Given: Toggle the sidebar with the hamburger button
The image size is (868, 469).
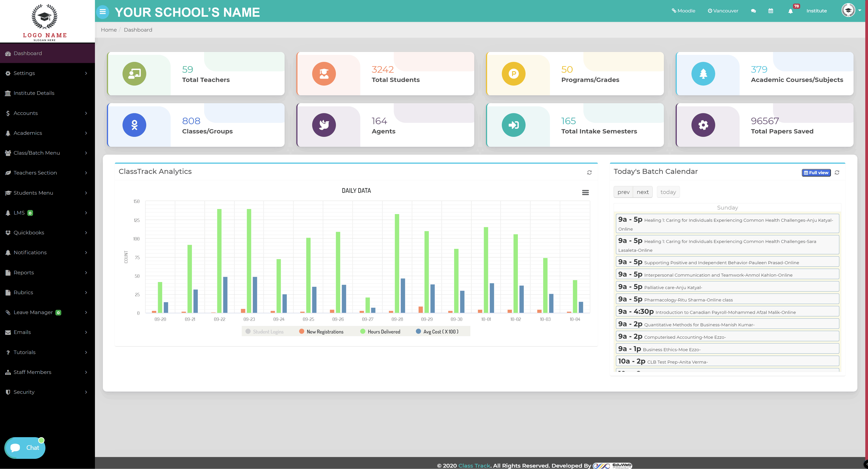Looking at the screenshot, I should tap(102, 12).
